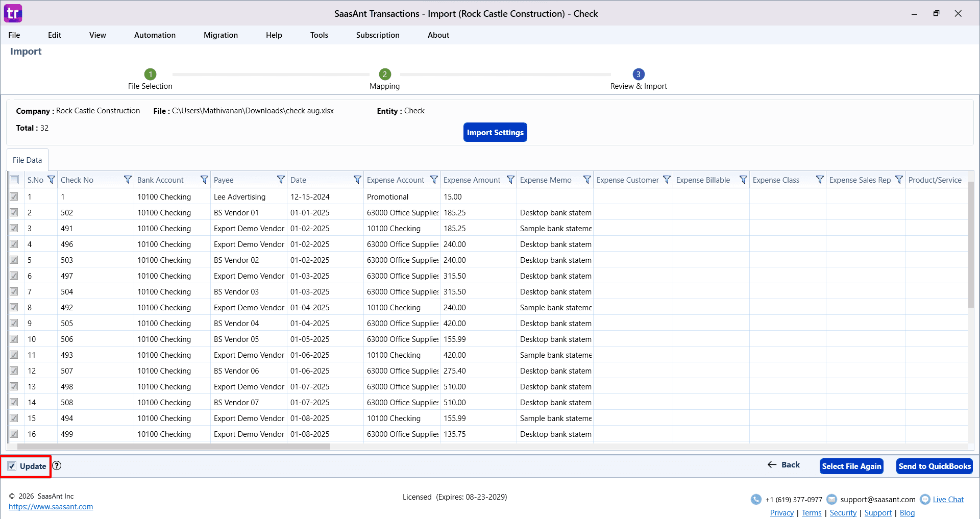
Task: Open the Expense Class filter icon
Action: (x=820, y=180)
